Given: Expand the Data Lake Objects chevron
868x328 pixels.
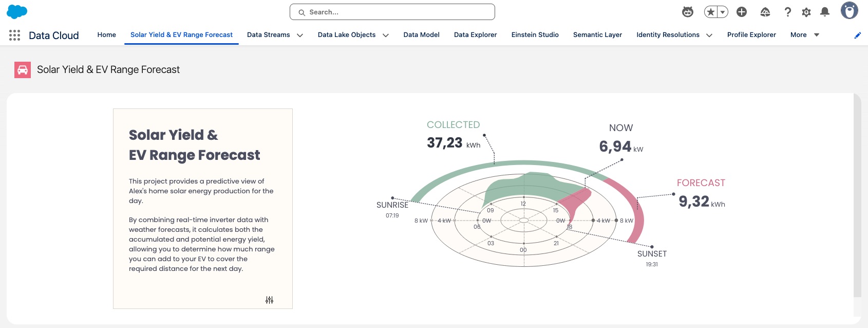Looking at the screenshot, I should (386, 35).
